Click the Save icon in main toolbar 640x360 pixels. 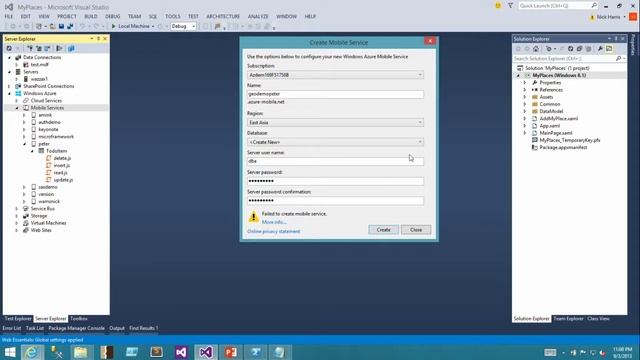click(x=61, y=26)
